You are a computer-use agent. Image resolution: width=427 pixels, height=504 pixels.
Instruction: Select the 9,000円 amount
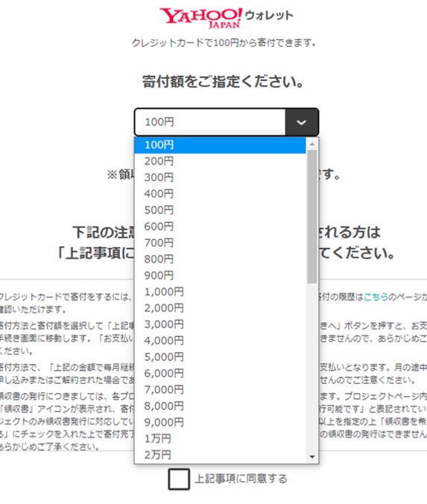(x=220, y=422)
